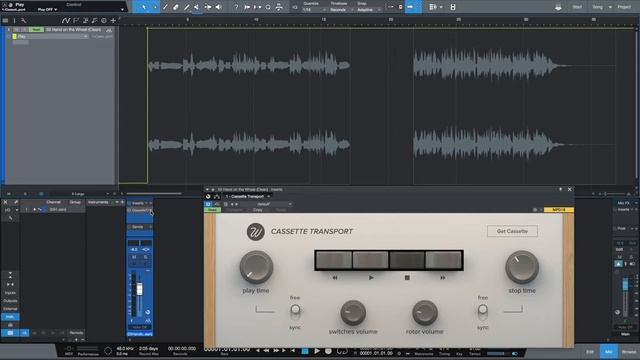640x360 pixels.
Task: Open the Mix view tab
Action: tap(609, 352)
